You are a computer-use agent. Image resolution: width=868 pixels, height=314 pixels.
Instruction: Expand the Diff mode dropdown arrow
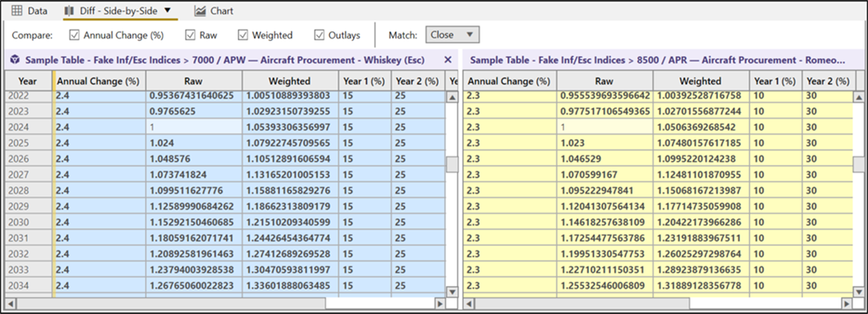[x=167, y=11]
